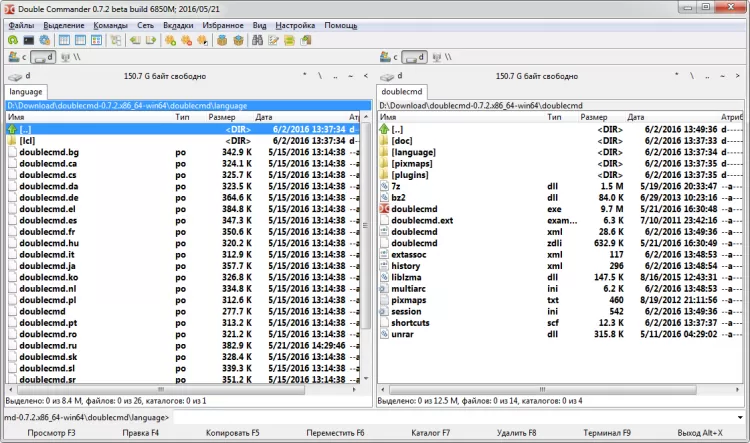Switch to Thumbnails view icon in toolbar
This screenshot has height=443, width=750.
point(97,40)
